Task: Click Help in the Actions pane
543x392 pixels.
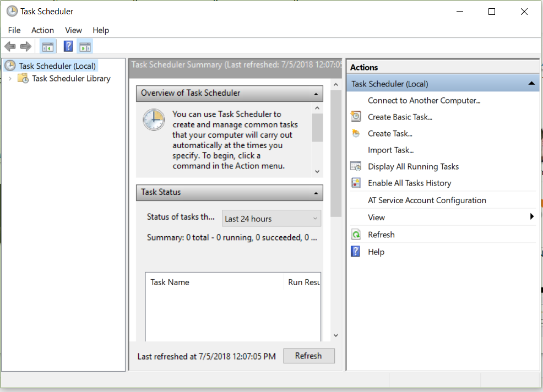Action: (376, 252)
